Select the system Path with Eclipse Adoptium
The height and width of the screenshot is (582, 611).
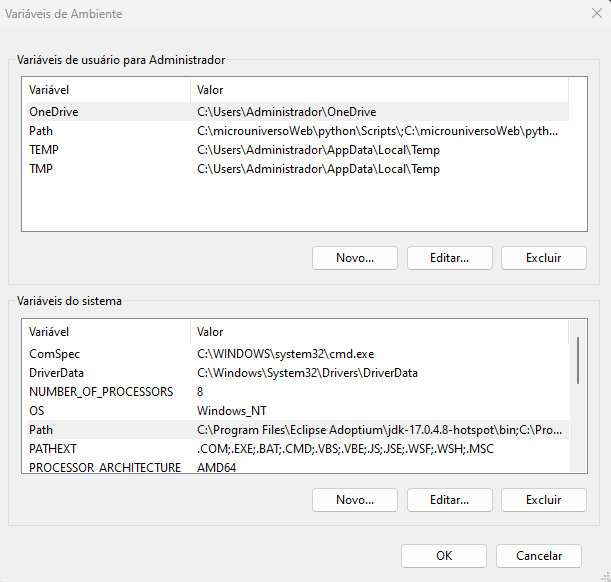[x=298, y=430]
